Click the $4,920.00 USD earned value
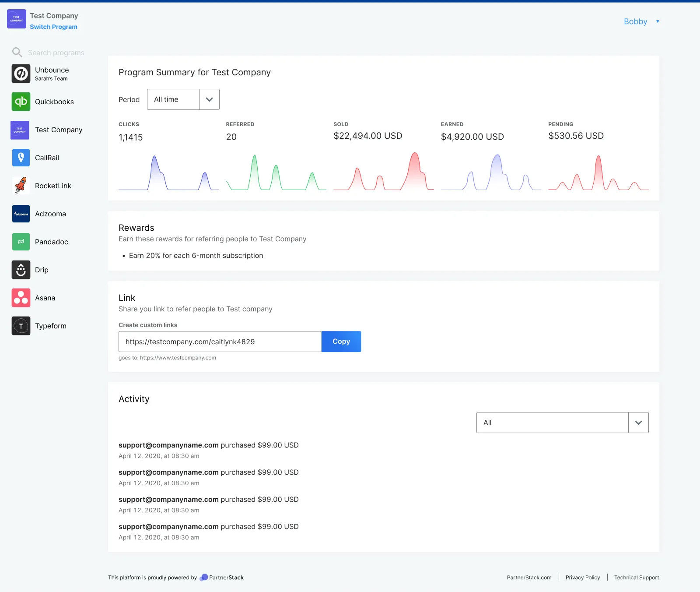Viewport: 700px width, 592px height. point(472,137)
